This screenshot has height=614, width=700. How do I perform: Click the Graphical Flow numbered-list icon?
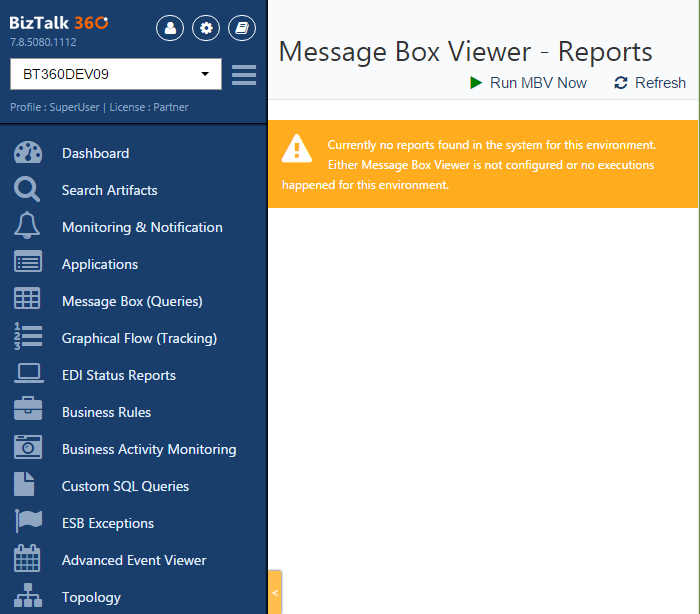click(x=28, y=336)
